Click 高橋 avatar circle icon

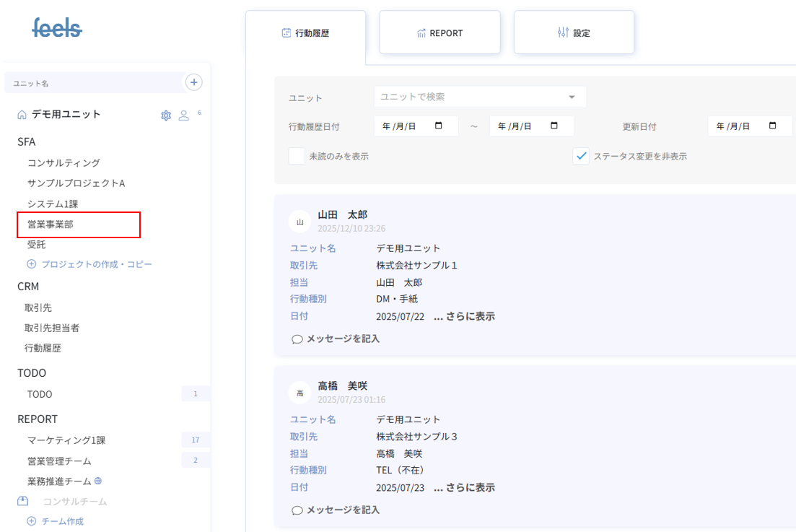299,393
